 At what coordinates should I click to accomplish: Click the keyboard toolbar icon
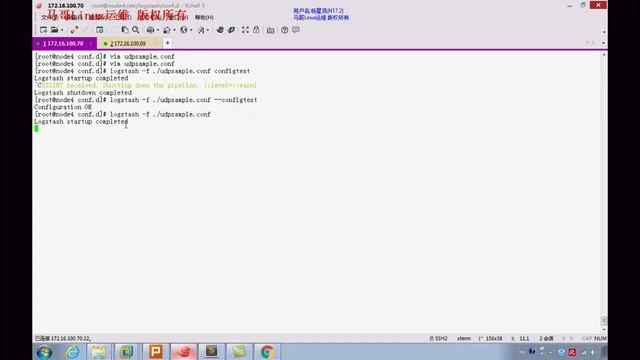270,30
